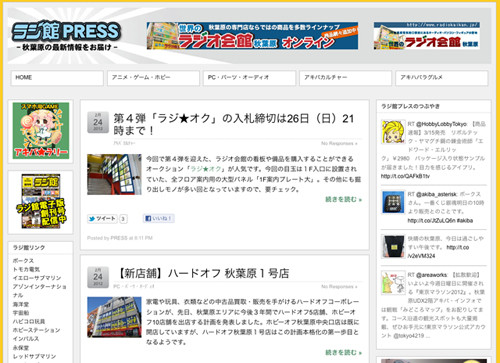Viewport: 500px width, 363px height.
Task: Open the 第4弾 ラジ★オク article title
Action: pyautogui.click(x=233, y=124)
